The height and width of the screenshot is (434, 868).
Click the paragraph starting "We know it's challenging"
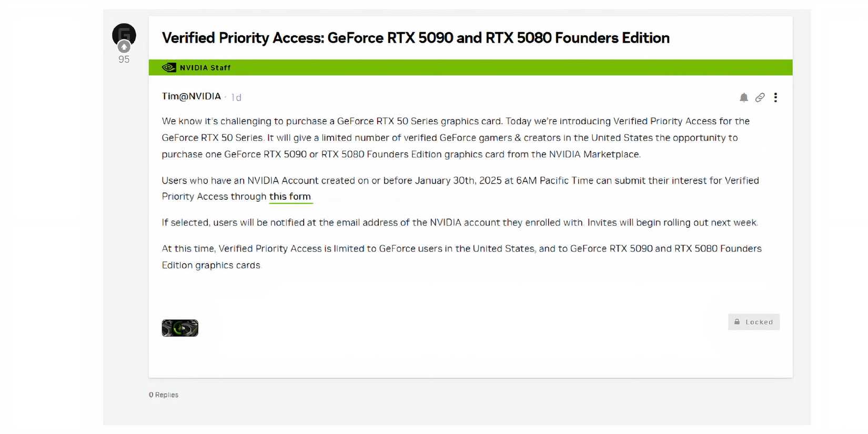(x=456, y=137)
